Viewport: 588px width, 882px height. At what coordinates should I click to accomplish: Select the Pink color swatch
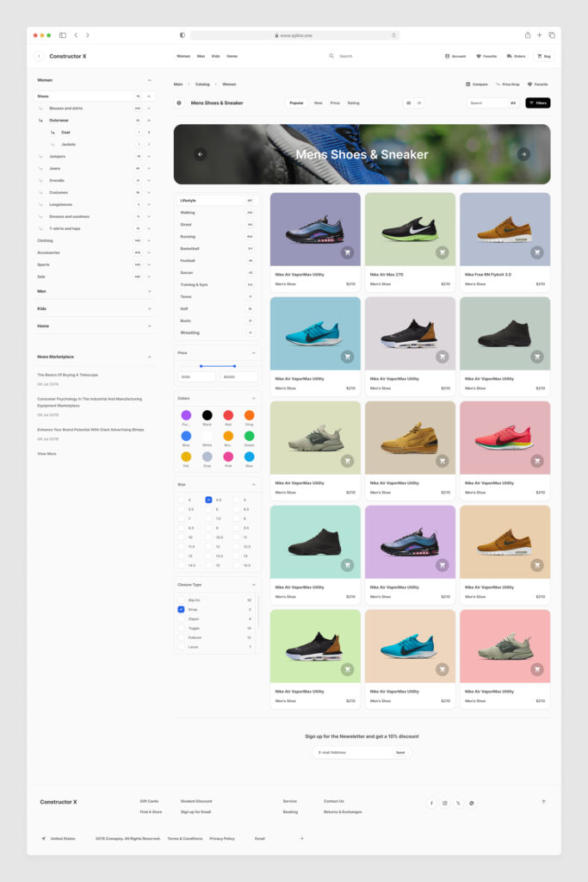click(x=228, y=457)
